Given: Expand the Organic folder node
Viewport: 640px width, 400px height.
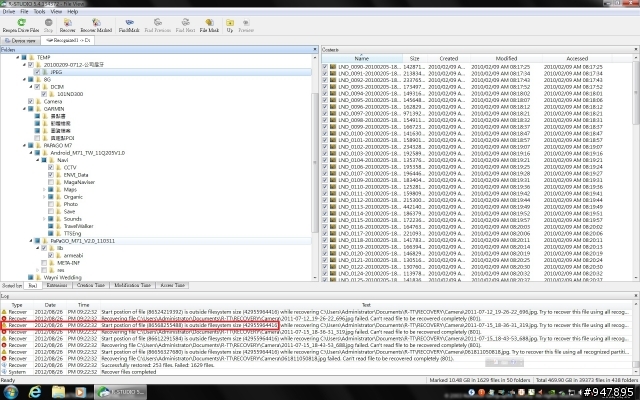Looking at the screenshot, I should [x=44, y=197].
